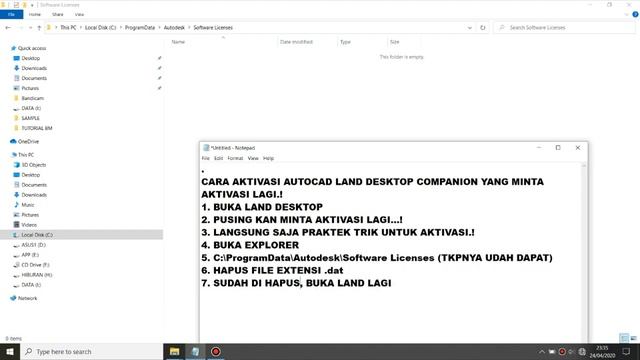640x360 pixels.
Task: Open the Home ribbon tab
Action: point(35,14)
